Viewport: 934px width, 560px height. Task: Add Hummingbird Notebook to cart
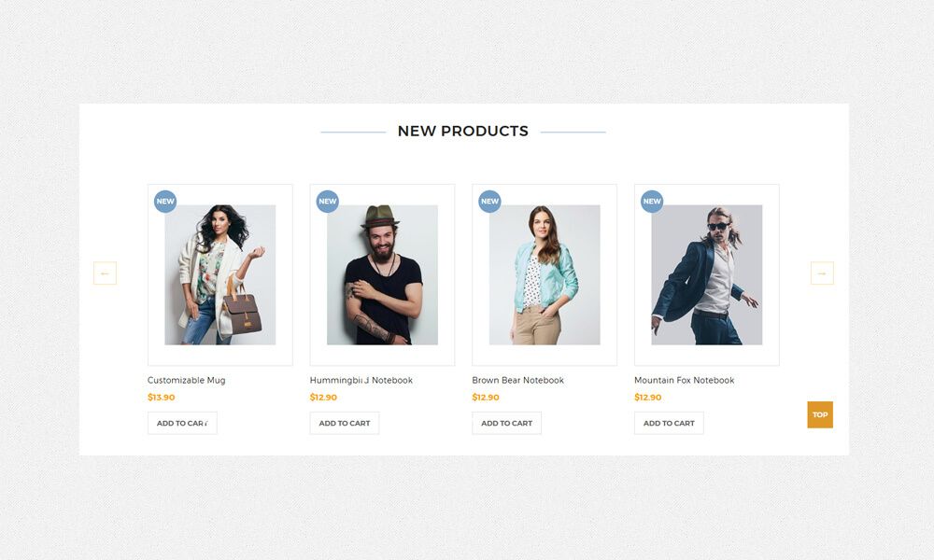tap(345, 423)
